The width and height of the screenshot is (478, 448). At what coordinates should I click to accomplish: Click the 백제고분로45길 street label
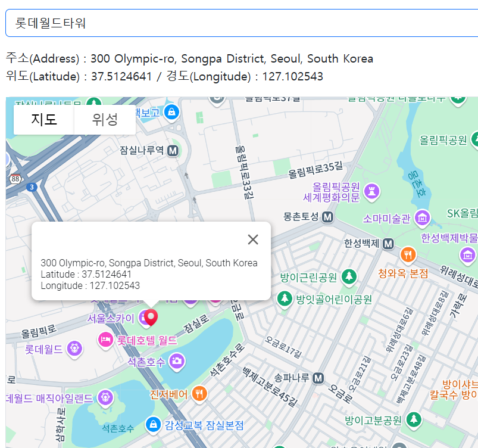(x=270, y=387)
